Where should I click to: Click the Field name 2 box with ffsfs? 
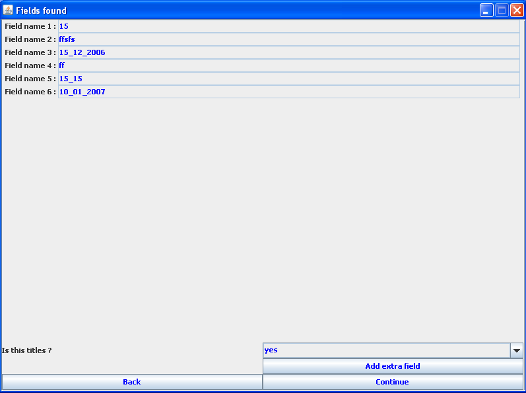click(289, 39)
